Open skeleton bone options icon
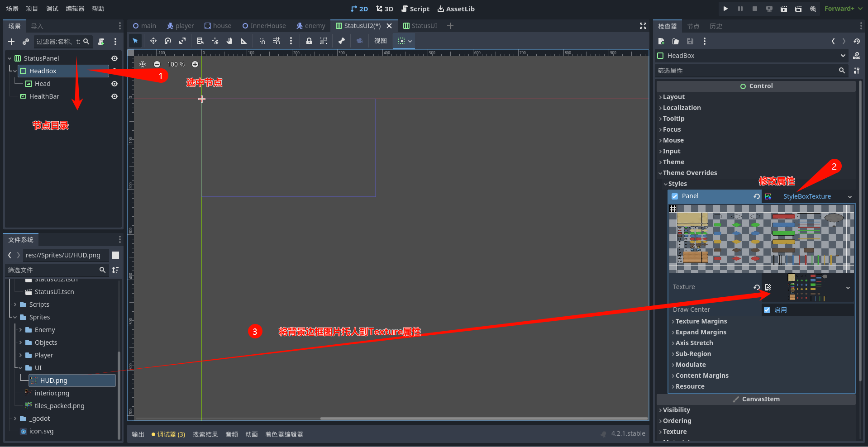 (342, 41)
